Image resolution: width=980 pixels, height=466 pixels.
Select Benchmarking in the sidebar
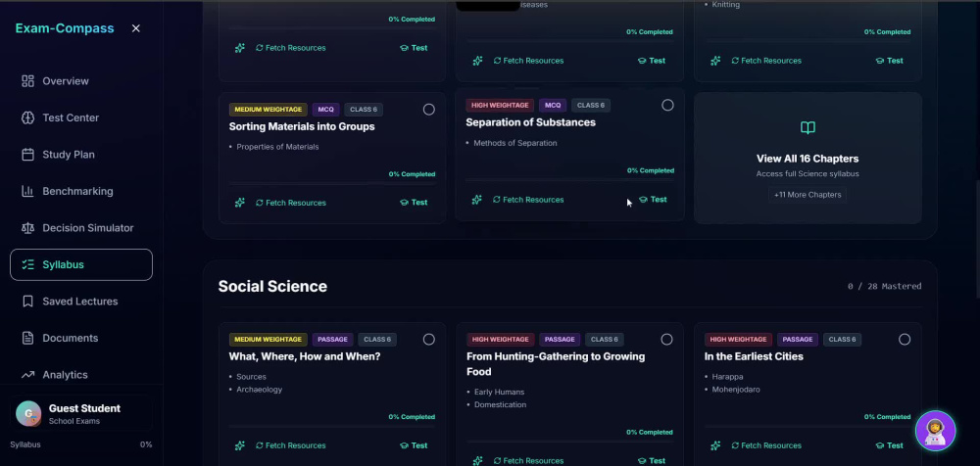coord(81,191)
